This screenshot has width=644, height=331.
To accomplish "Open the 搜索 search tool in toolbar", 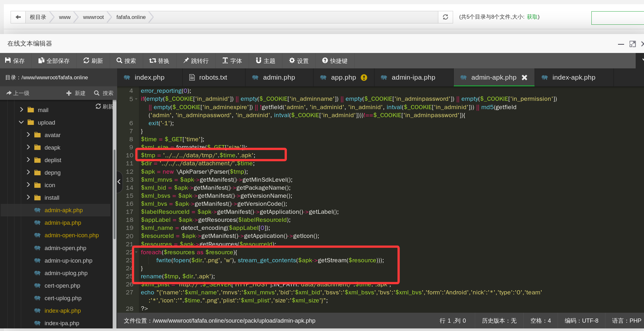I will point(126,61).
